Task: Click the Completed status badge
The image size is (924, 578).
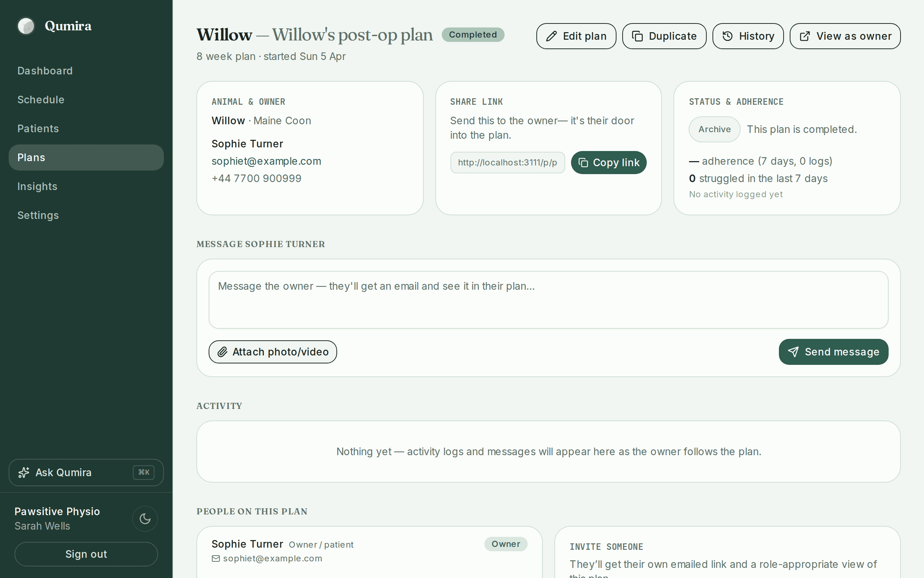Action: coord(473,35)
